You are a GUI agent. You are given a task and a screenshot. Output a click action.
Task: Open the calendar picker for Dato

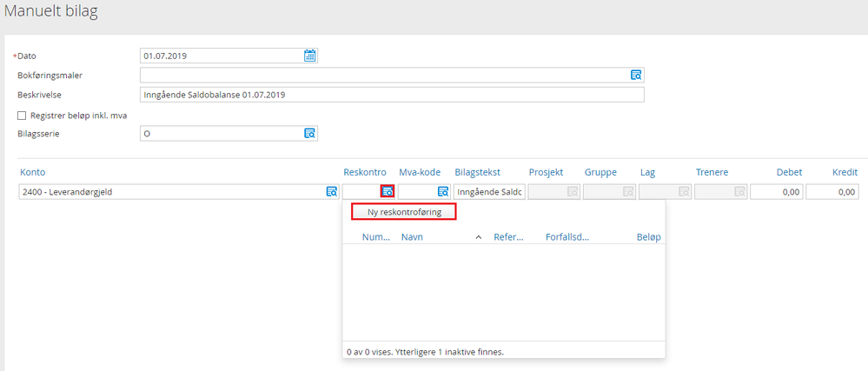coord(309,56)
